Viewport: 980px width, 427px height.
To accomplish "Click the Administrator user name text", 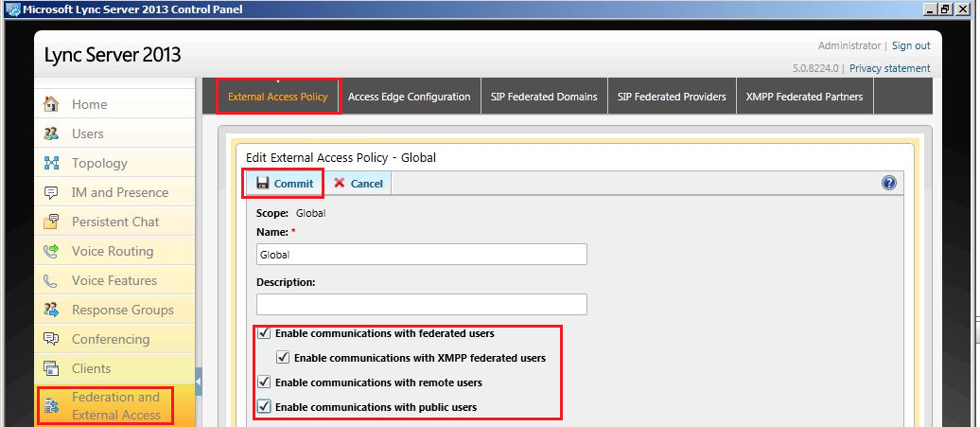I will pyautogui.click(x=849, y=45).
